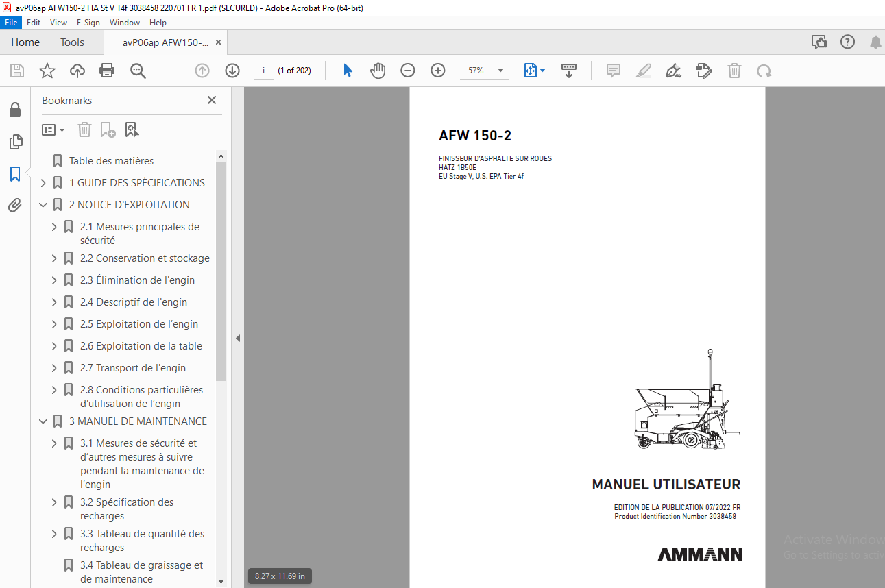Open the notifications bell
The width and height of the screenshot is (885, 588).
click(875, 42)
